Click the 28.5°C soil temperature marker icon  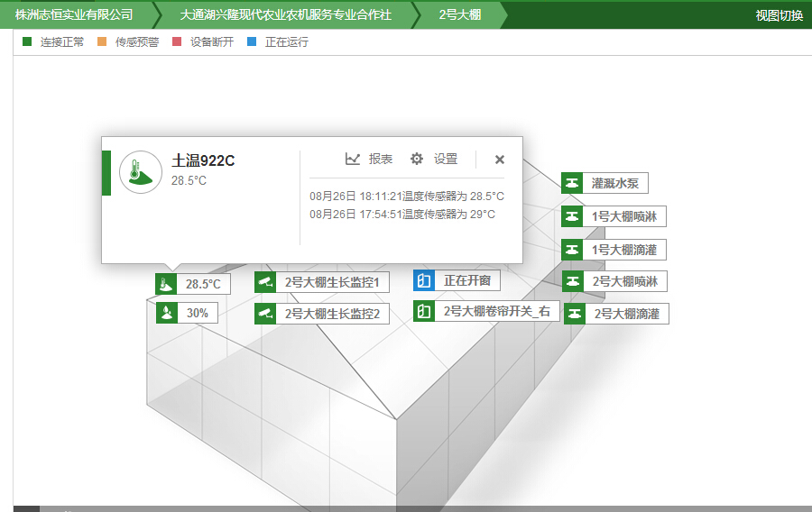point(165,284)
